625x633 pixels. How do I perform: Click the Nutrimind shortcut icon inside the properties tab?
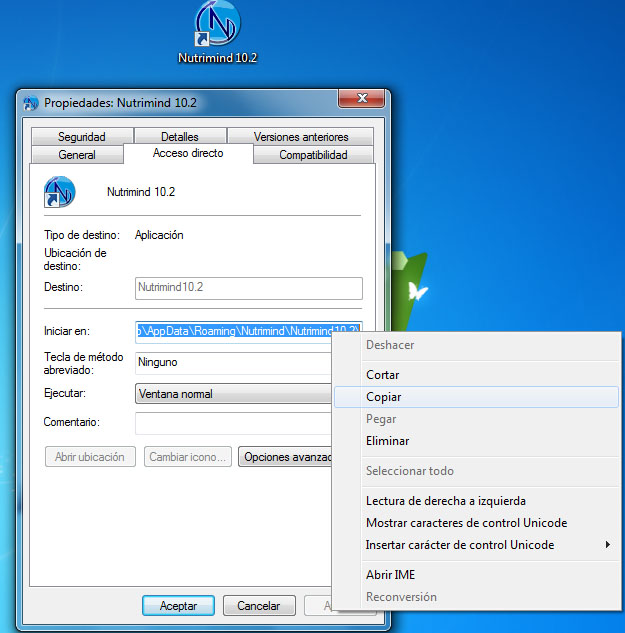click(x=59, y=192)
